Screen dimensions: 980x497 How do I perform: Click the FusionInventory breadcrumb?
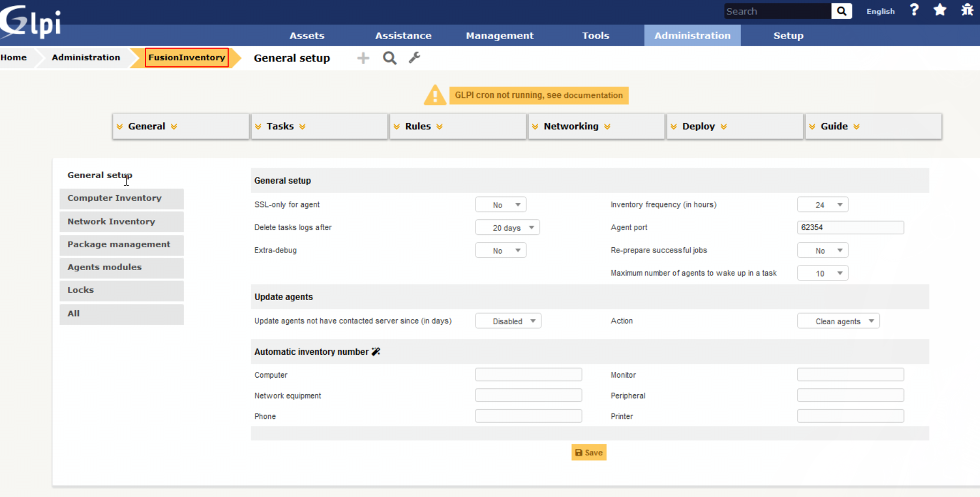(x=186, y=57)
